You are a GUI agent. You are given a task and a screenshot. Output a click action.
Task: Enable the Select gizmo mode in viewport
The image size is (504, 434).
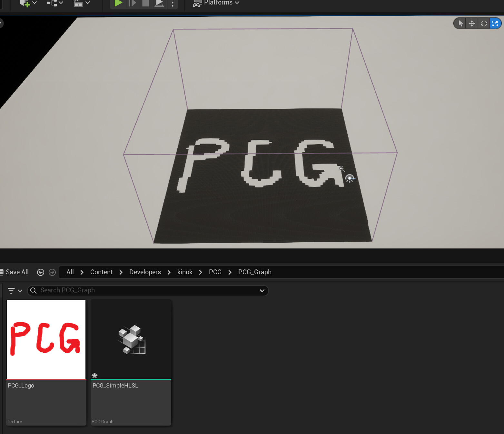click(x=459, y=23)
